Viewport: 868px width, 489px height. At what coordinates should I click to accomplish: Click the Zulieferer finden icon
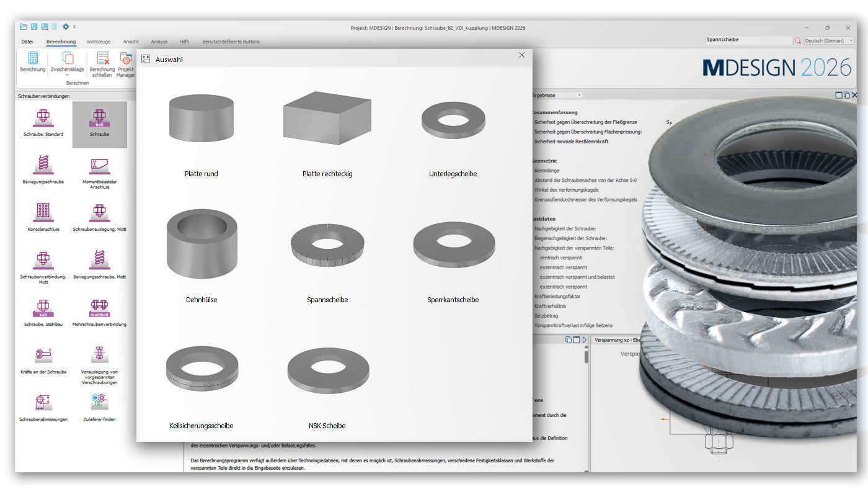(x=99, y=402)
